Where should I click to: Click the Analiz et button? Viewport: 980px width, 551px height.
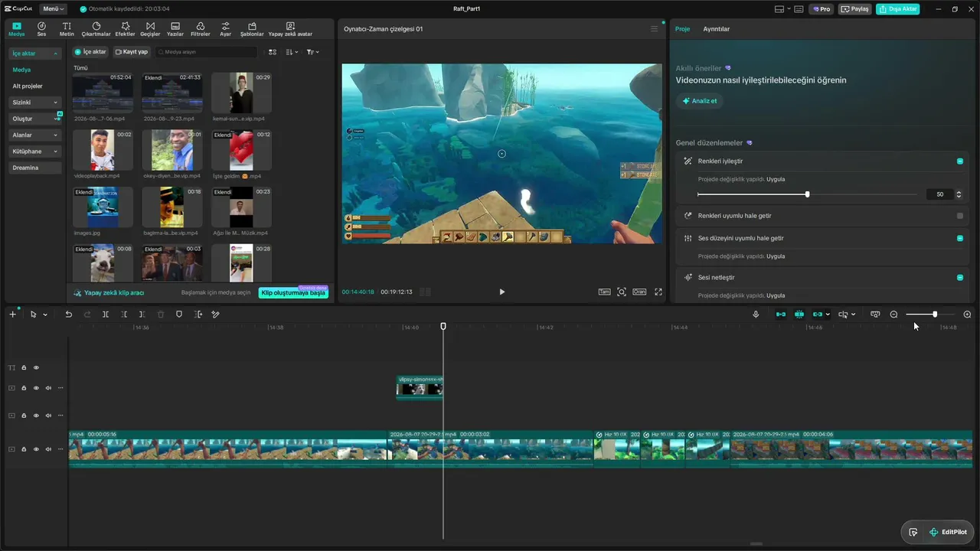(700, 101)
